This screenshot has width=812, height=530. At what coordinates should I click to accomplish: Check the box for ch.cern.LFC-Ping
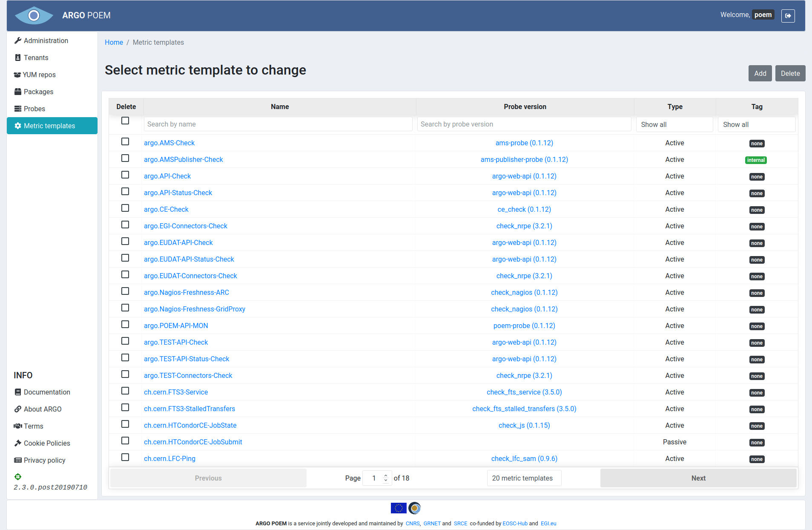pos(125,457)
